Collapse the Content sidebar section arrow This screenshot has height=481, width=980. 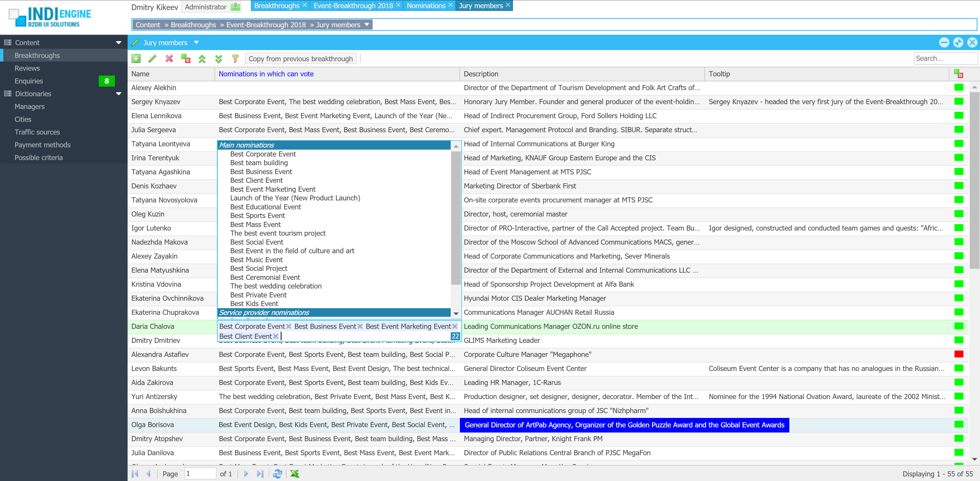pyautogui.click(x=119, y=43)
